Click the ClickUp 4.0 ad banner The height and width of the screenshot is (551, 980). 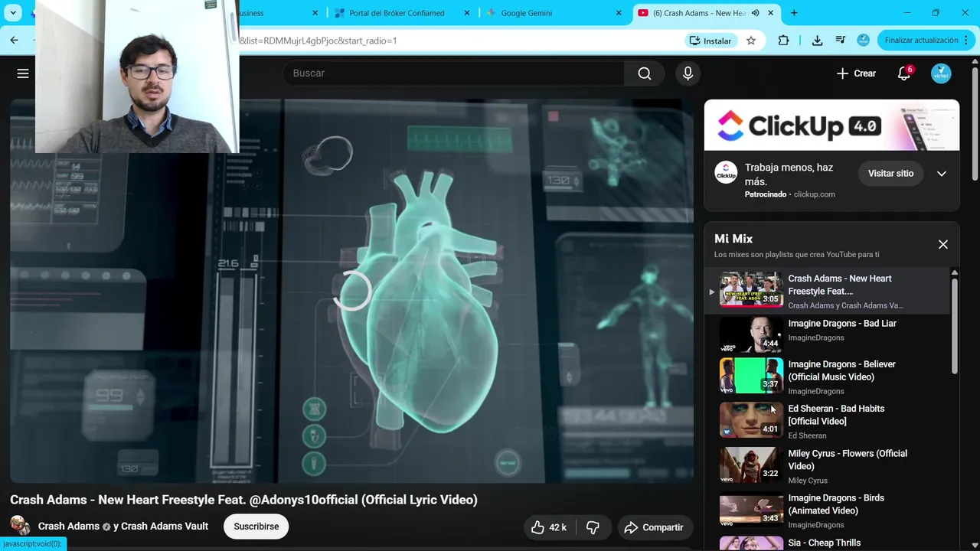(831, 125)
